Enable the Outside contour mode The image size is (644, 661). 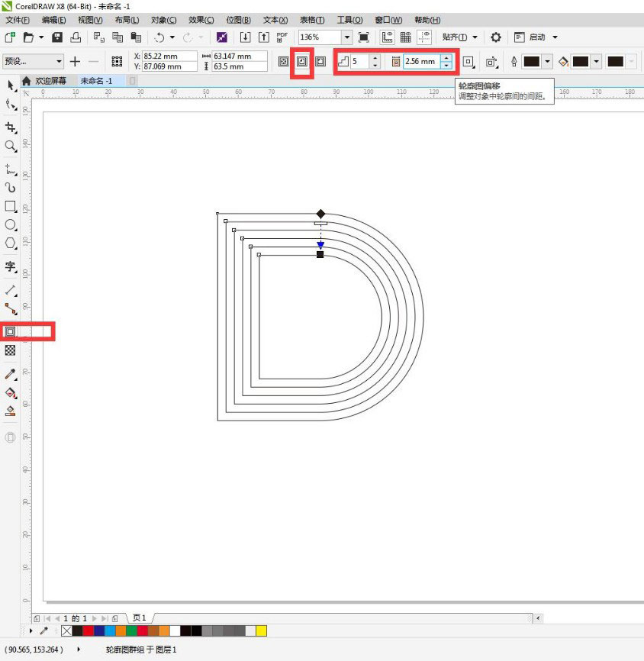coord(320,61)
